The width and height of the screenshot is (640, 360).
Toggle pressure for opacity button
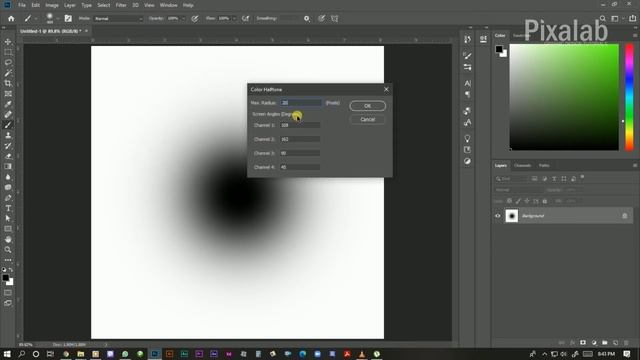[195, 18]
